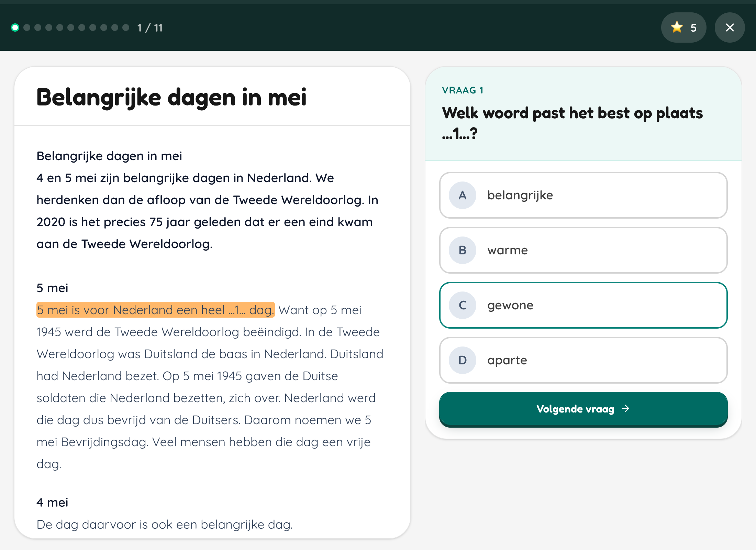Select answer A belangrijke

[583, 195]
